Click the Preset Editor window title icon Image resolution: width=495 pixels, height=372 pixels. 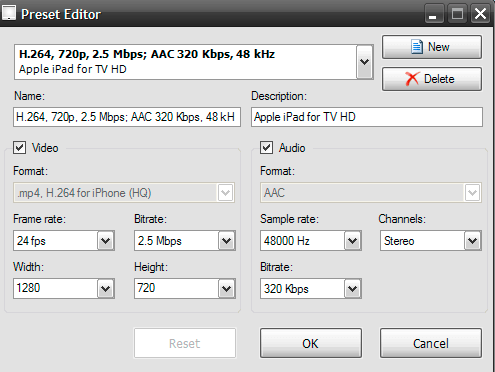(9, 13)
